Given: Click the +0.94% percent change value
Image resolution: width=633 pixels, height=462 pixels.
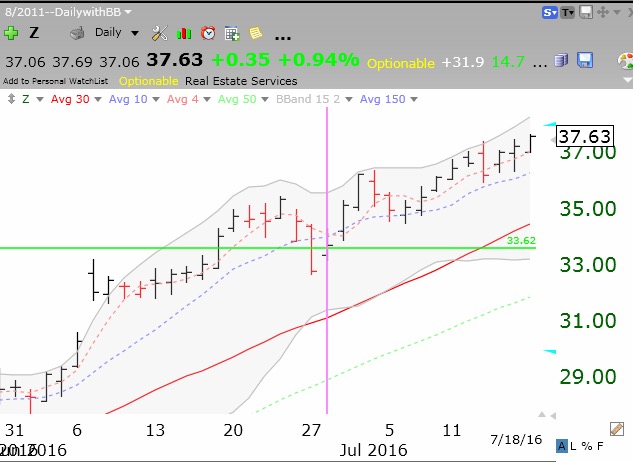Looking at the screenshot, I should click(x=319, y=60).
